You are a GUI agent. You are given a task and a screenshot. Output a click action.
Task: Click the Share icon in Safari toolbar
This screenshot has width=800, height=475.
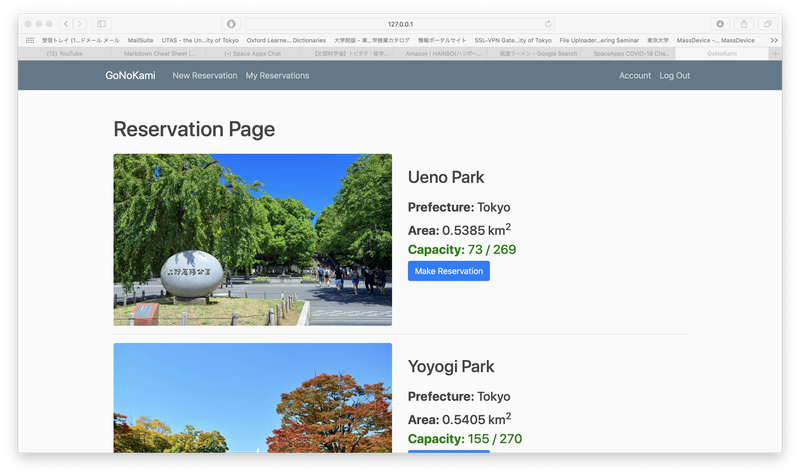(744, 24)
